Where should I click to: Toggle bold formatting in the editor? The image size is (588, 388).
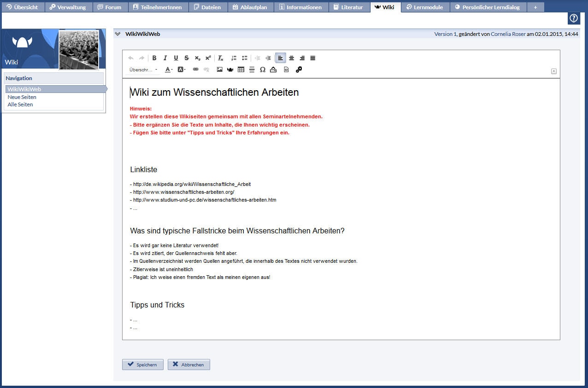154,58
